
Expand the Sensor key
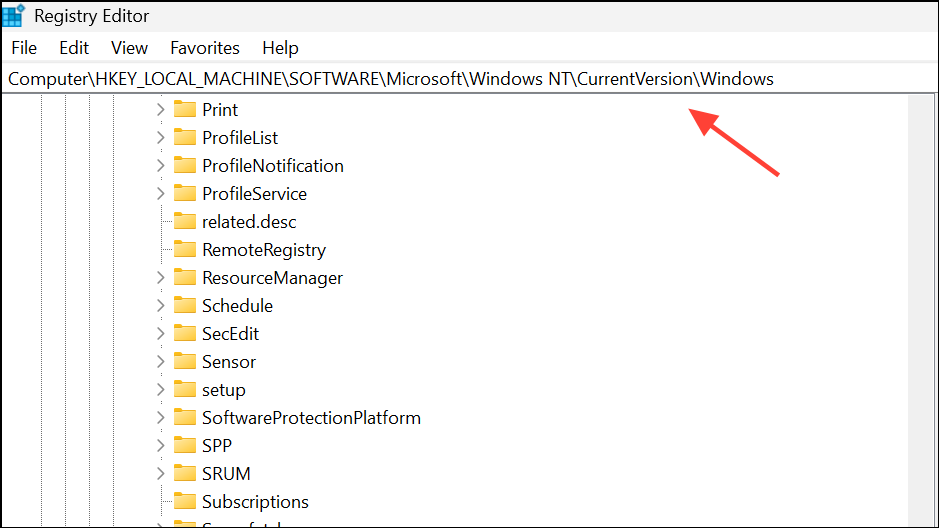[160, 362]
